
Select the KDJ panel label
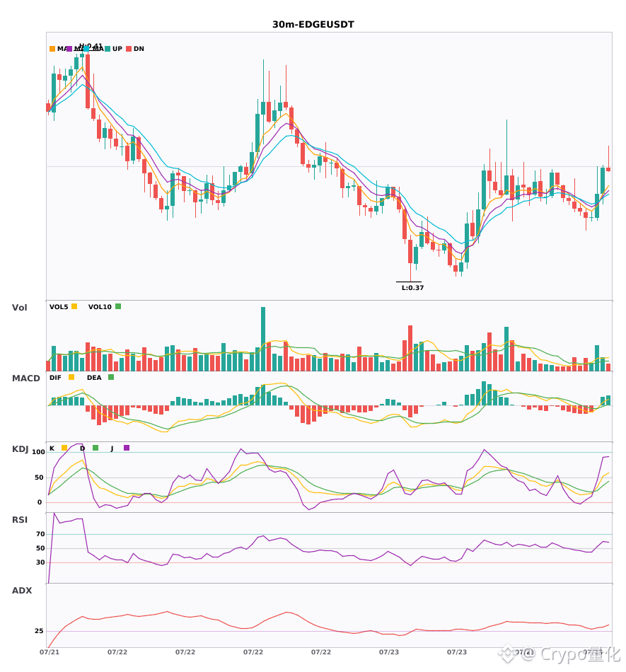(20, 449)
